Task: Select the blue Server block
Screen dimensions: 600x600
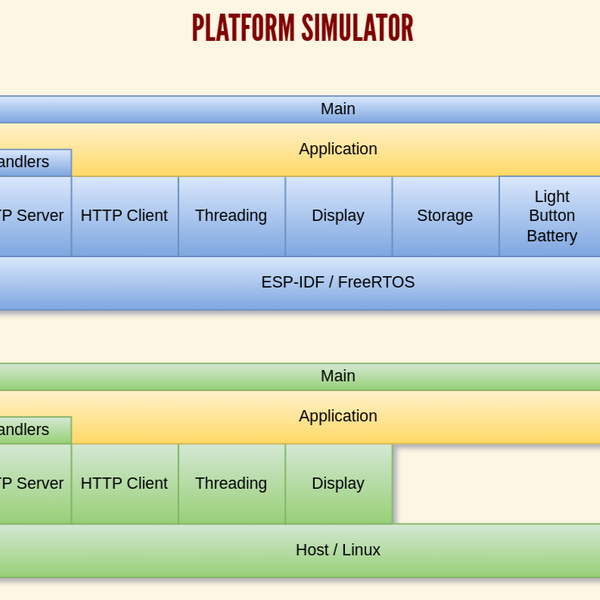Action: tap(36, 216)
